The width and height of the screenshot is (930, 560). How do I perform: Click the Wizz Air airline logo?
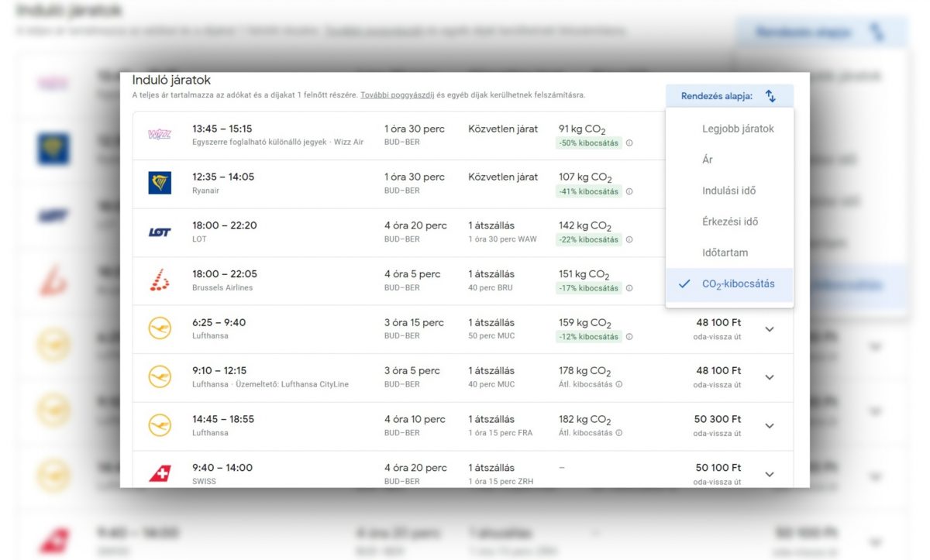pos(159,135)
